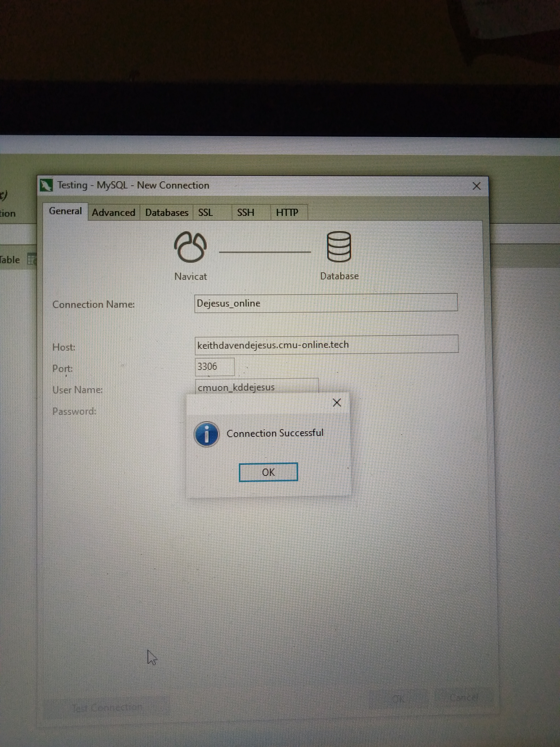Switch to the General tab
The height and width of the screenshot is (747, 560).
pyautogui.click(x=65, y=211)
